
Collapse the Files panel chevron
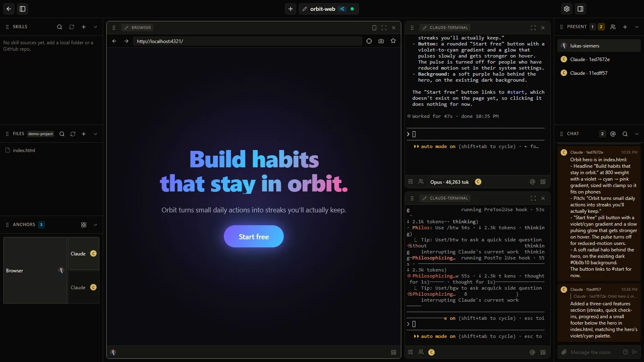(95, 134)
